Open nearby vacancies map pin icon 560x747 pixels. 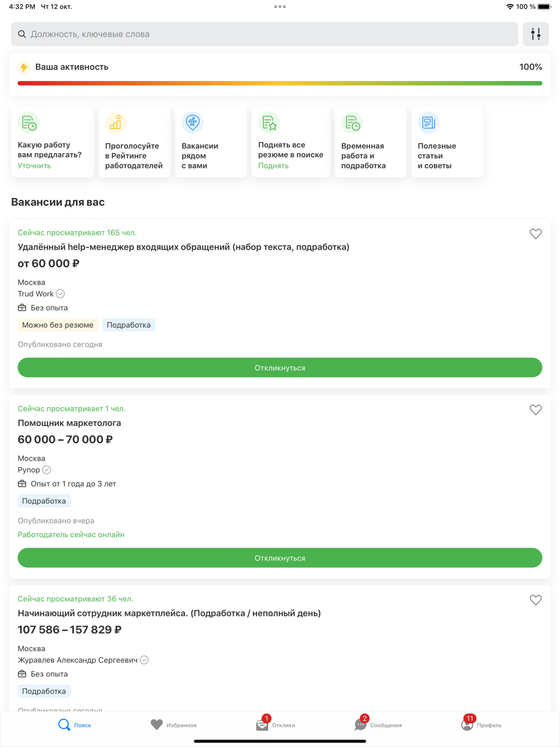click(193, 123)
